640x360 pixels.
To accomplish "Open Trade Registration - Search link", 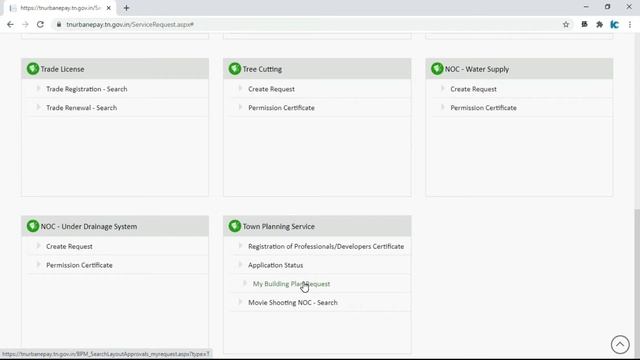I will click(87, 89).
